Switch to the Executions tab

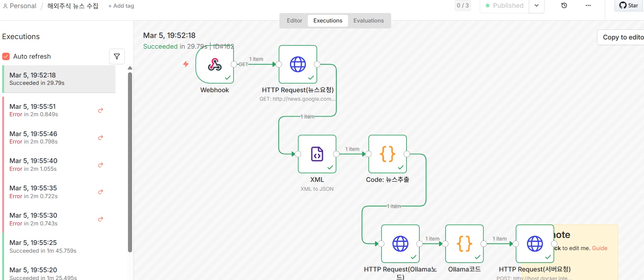tap(328, 21)
